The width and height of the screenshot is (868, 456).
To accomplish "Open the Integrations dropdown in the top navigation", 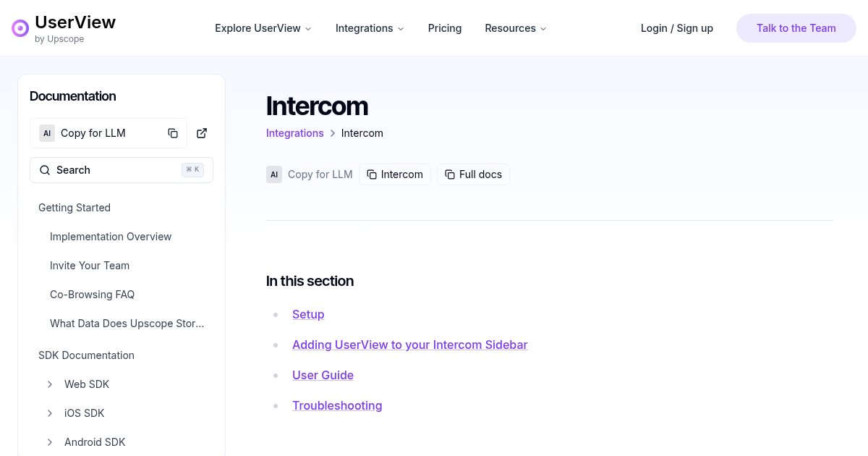I will coord(370,28).
